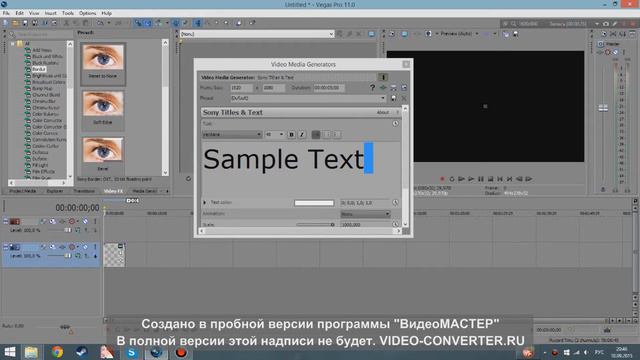Viewport: 640px width, 360px height.
Task: Switch to the Transitions tab
Action: pos(84,191)
